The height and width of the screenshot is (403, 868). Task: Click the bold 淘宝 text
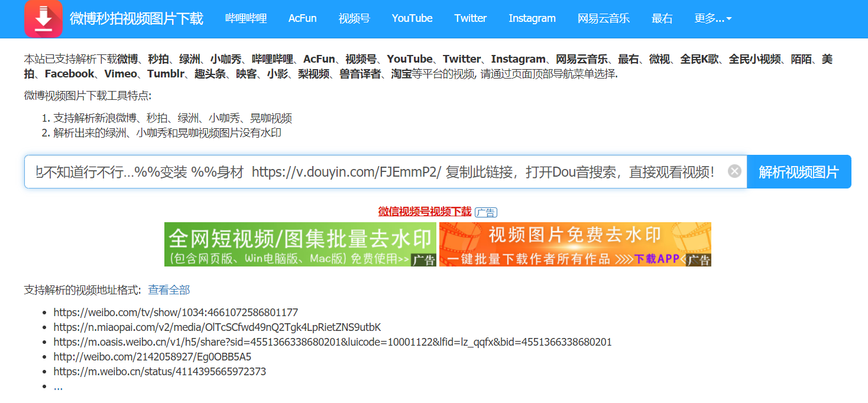click(x=401, y=74)
